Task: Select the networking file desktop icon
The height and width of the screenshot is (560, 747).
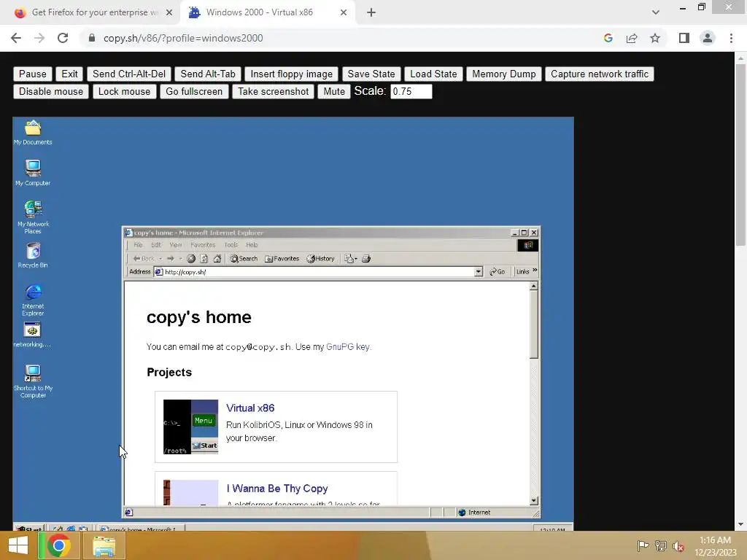Action: [x=32, y=335]
